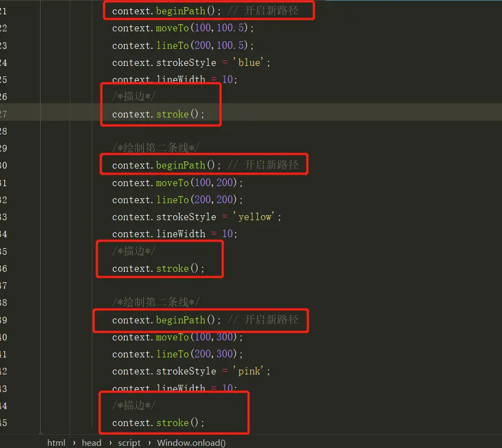The height and width of the screenshot is (448, 502).
Task: Click the last context.stroke() line in view
Action: point(158,423)
